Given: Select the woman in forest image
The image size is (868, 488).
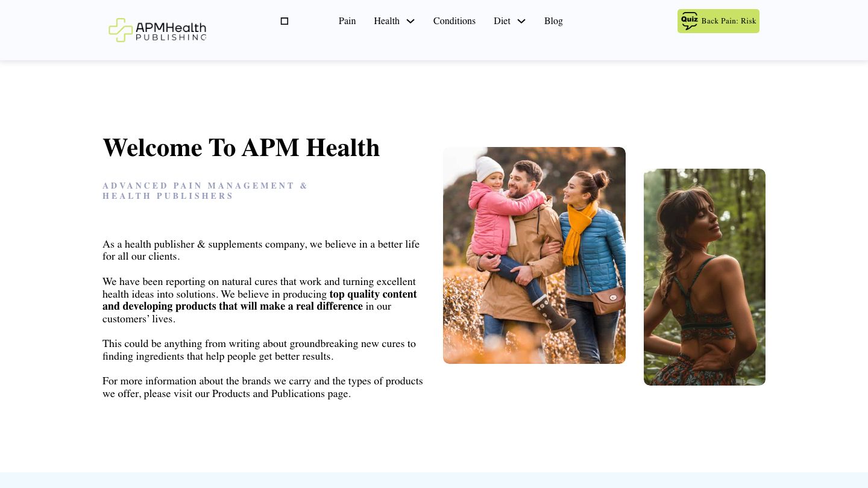Looking at the screenshot, I should click(x=704, y=277).
